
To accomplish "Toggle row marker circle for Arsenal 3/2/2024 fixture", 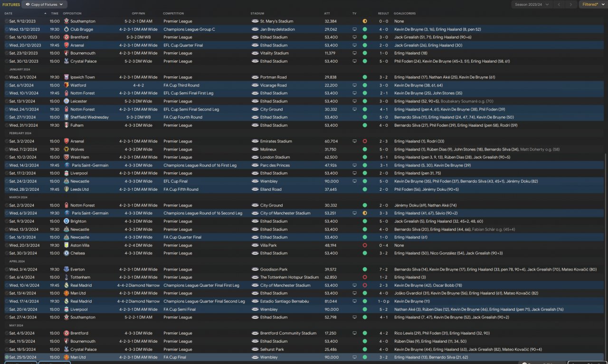I will coord(7,141).
